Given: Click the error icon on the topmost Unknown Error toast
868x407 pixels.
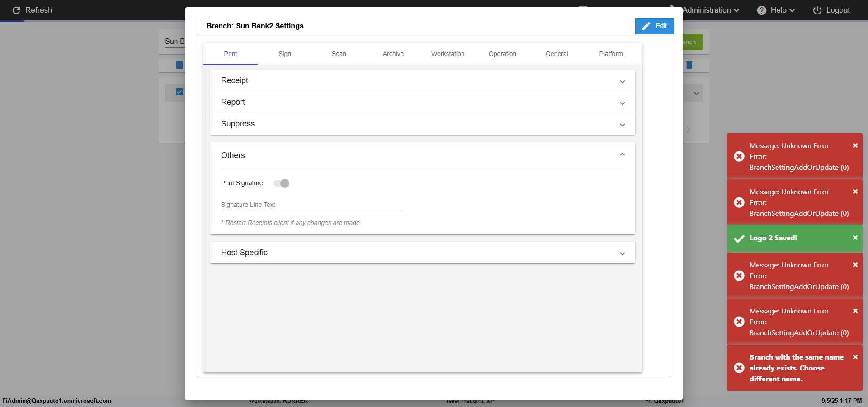Looking at the screenshot, I should (x=739, y=156).
